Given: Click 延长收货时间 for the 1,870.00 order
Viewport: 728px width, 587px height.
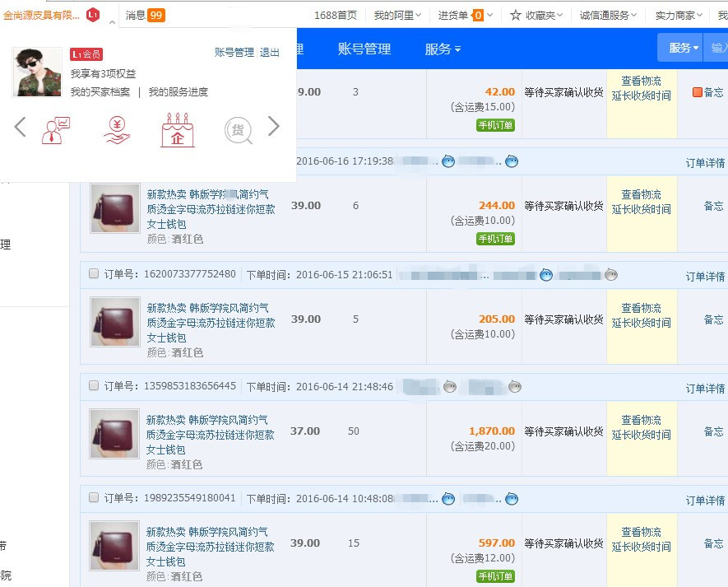Looking at the screenshot, I should pos(641,435).
